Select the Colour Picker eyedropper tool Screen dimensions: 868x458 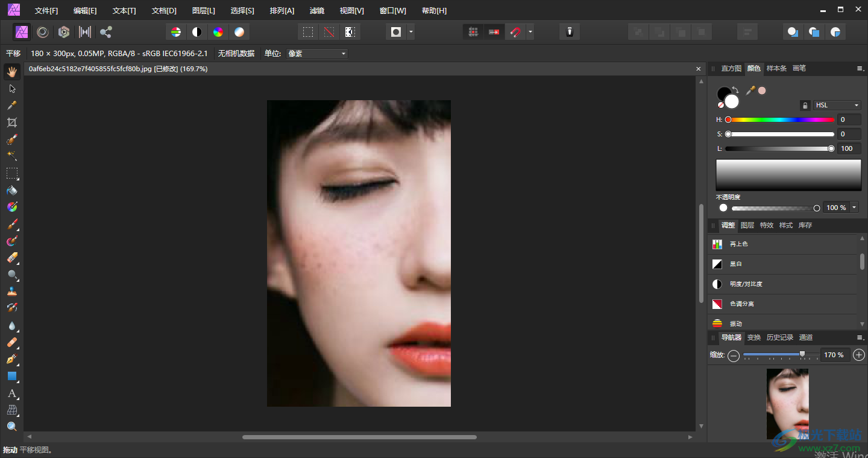pos(12,106)
